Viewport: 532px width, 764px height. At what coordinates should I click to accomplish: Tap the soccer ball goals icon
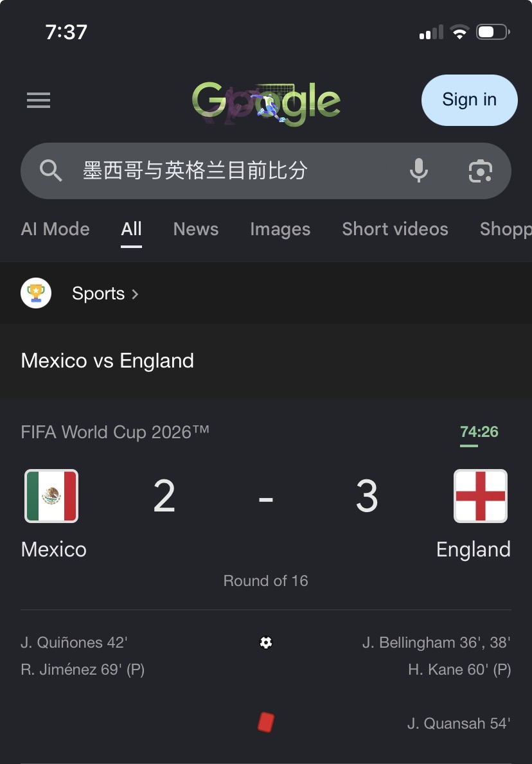pyautogui.click(x=266, y=643)
